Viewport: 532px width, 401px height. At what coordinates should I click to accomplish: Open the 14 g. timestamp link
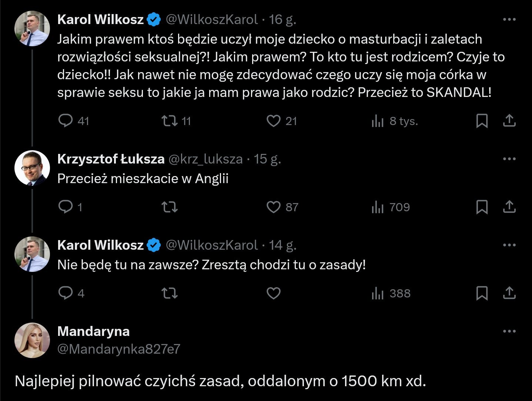point(282,245)
